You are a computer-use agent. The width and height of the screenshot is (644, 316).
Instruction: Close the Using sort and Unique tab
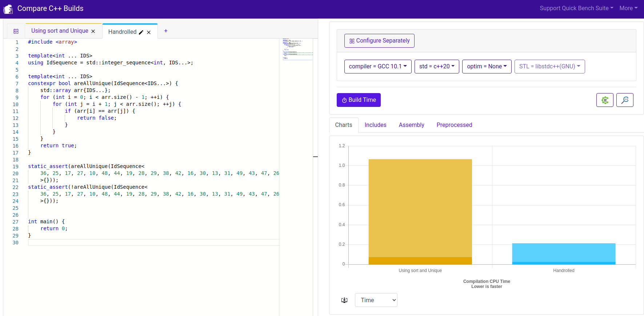pyautogui.click(x=93, y=31)
